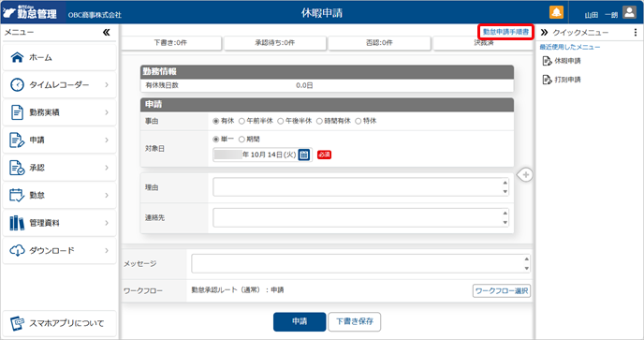Screen dimensions: 644x340
Task: Click the 休暇申請 quick menu icon
Action: click(547, 61)
